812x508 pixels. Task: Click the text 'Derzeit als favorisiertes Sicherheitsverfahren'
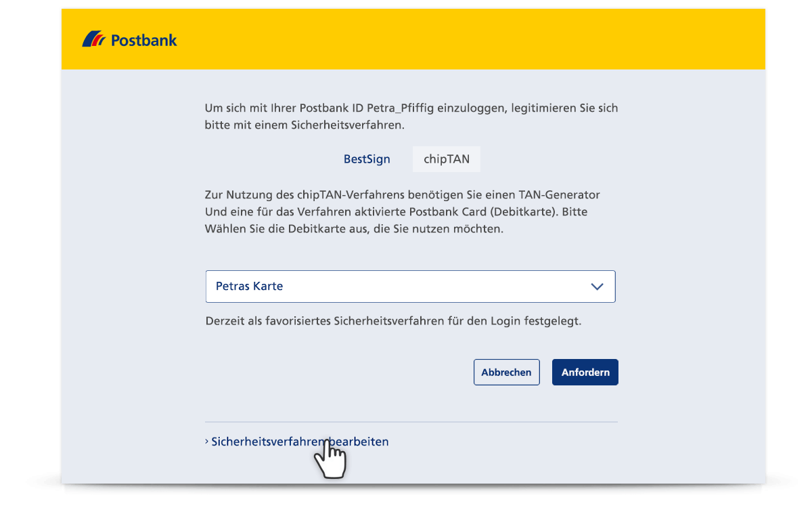[394, 321]
